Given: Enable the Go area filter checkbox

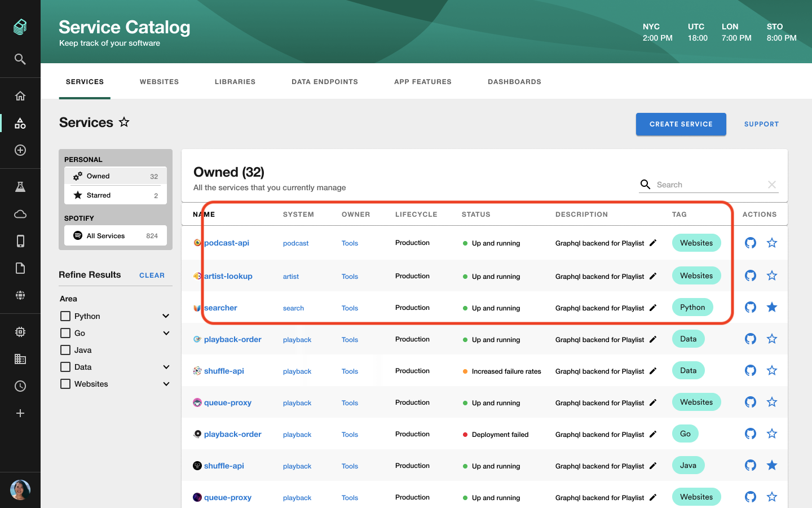Looking at the screenshot, I should click(65, 333).
